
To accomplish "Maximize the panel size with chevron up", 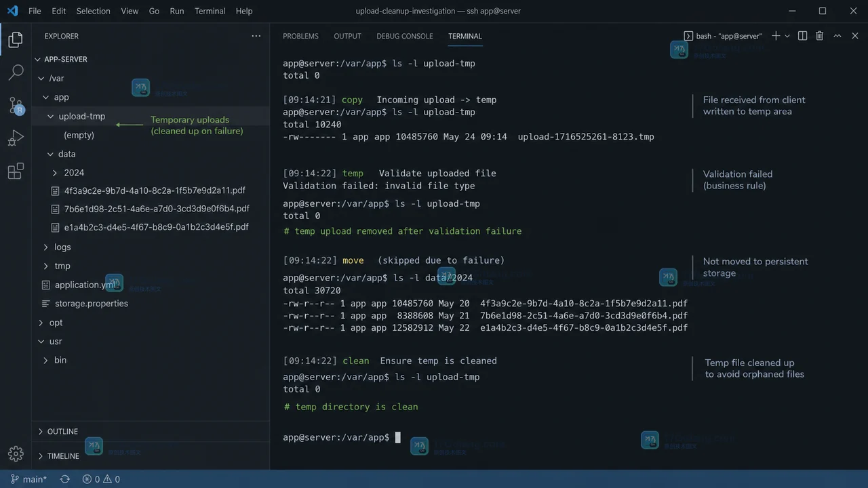I will pos(837,36).
